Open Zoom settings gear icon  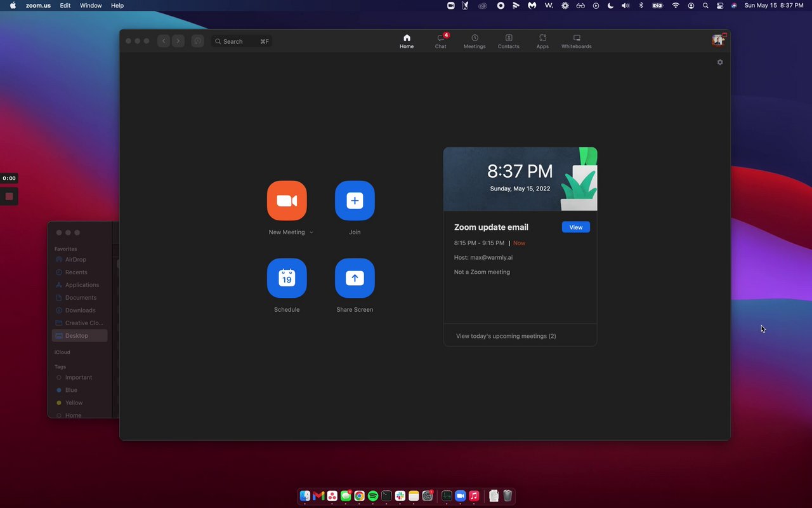tap(720, 62)
